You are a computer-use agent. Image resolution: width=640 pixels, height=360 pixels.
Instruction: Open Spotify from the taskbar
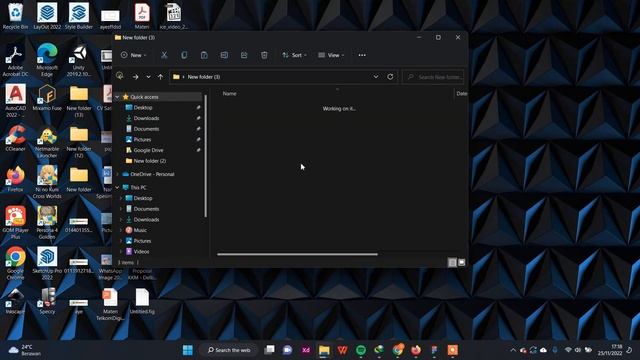pos(361,350)
